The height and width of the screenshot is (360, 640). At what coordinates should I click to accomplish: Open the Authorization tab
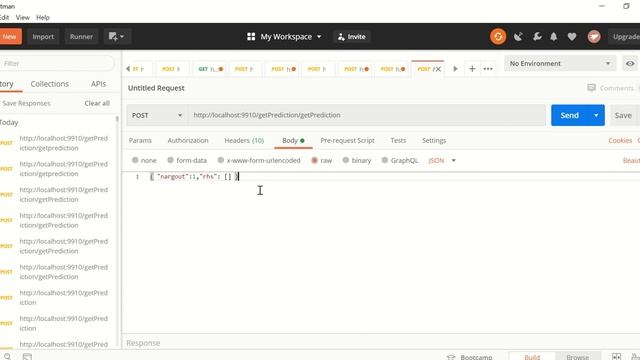188,140
